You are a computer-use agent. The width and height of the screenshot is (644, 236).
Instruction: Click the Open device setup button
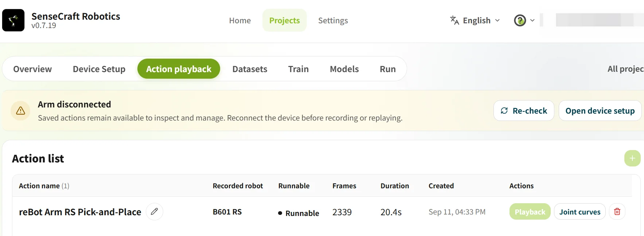pyautogui.click(x=600, y=111)
